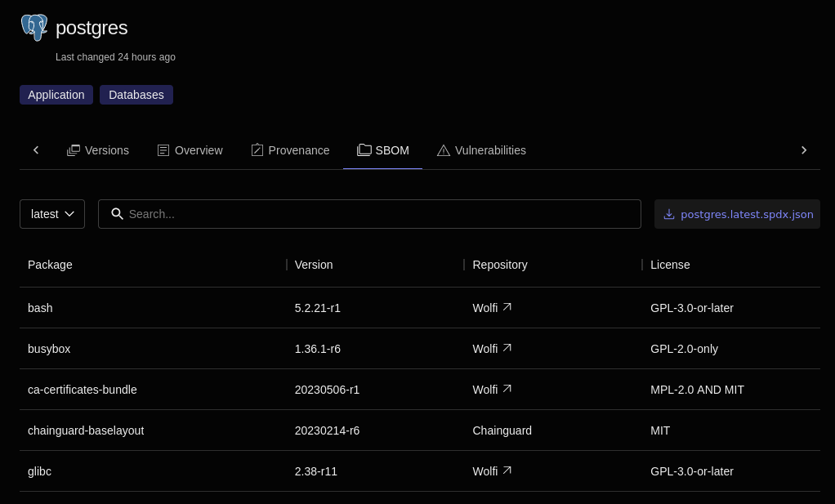Click the checklist icon next to Provenance
The image size is (835, 504).
257,150
